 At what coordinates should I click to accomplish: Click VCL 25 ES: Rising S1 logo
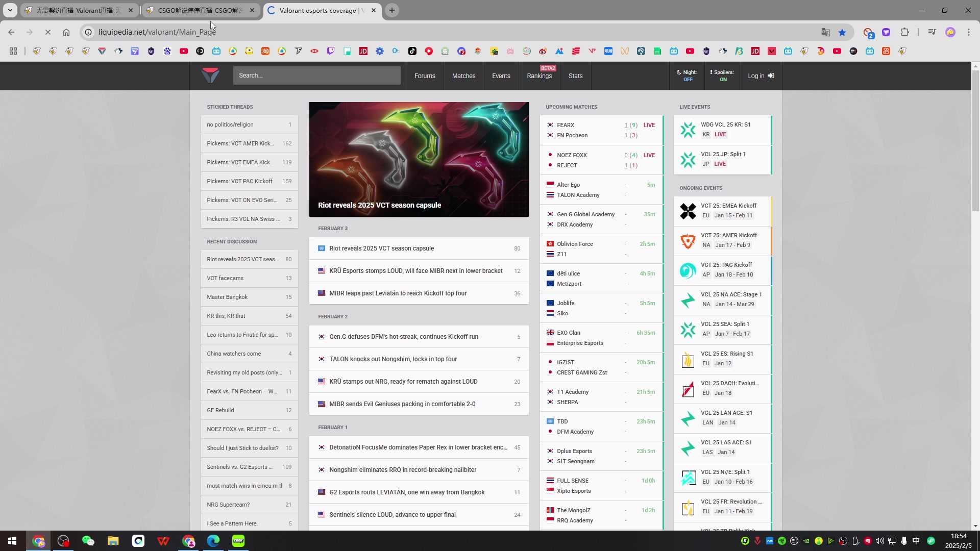coord(688,359)
